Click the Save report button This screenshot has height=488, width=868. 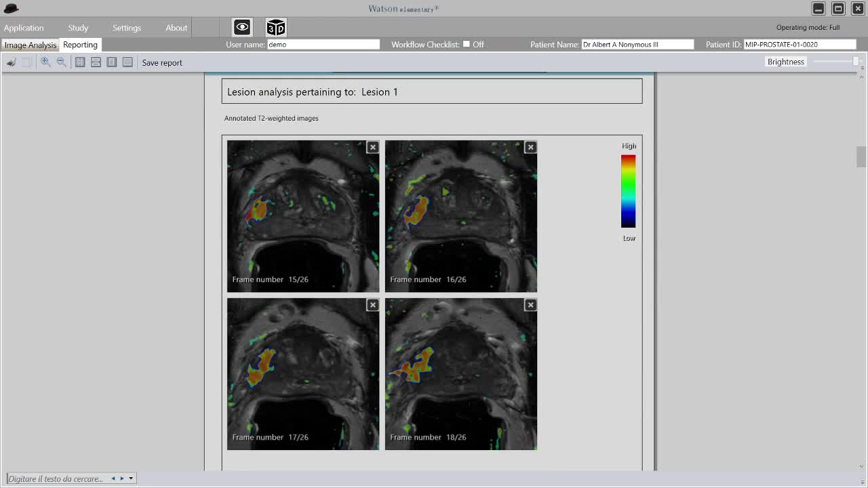162,62
